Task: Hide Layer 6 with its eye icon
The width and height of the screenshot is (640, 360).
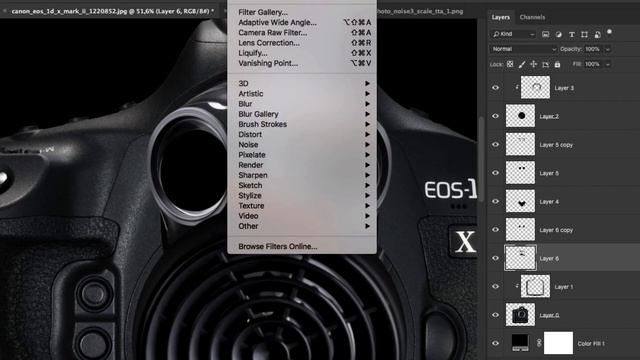Action: [x=496, y=258]
